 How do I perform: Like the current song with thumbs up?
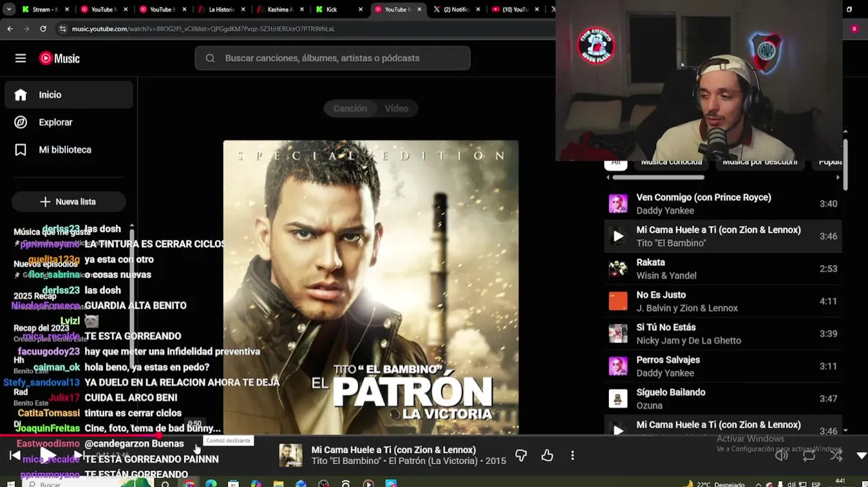547,456
